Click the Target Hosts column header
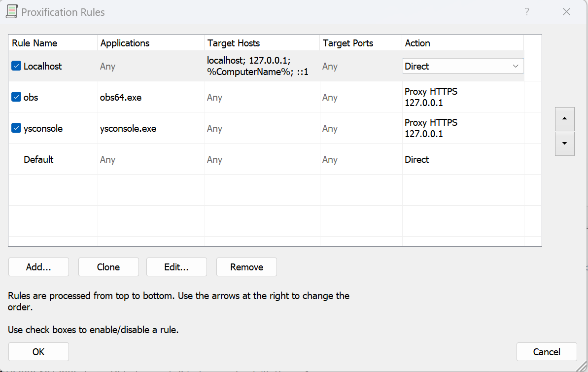The width and height of the screenshot is (588, 372). 234,43
